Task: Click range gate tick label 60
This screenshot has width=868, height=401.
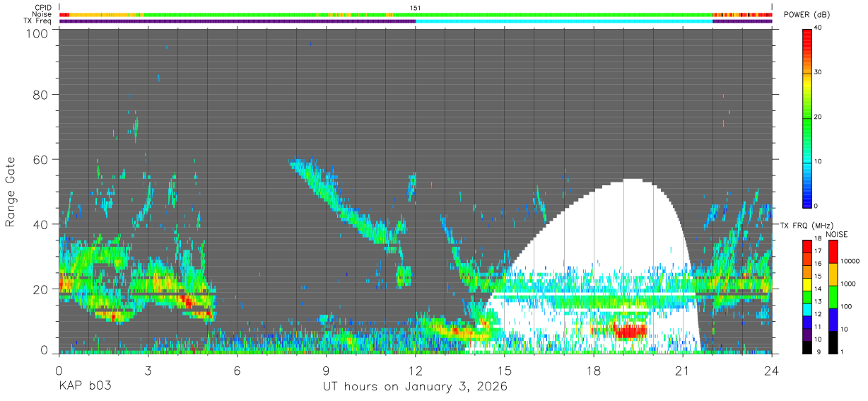Action: click(40, 159)
